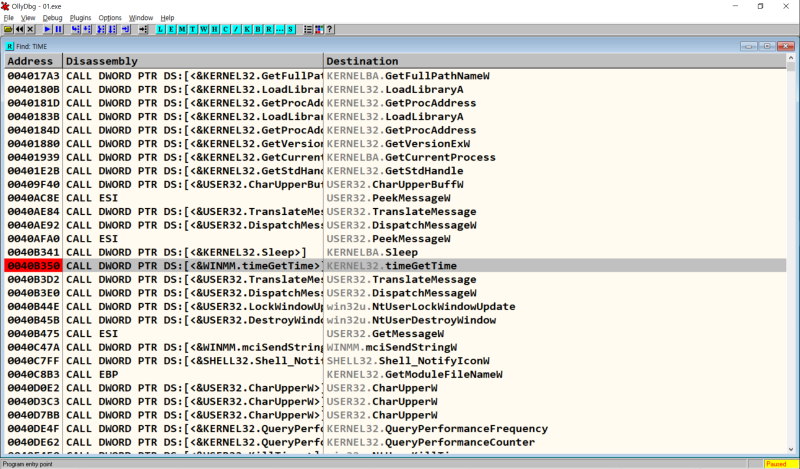Click the Run program play icon
The width and height of the screenshot is (800, 469).
pyautogui.click(x=47, y=30)
